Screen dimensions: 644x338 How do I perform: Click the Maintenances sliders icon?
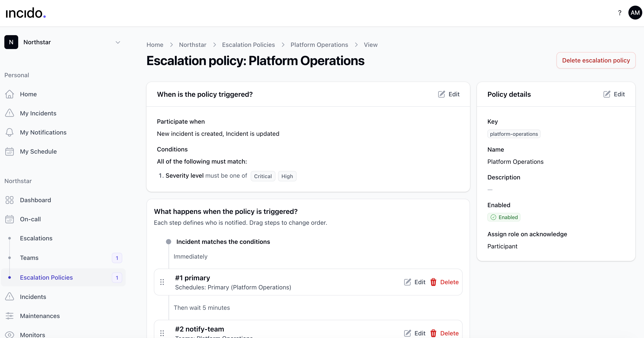click(10, 316)
